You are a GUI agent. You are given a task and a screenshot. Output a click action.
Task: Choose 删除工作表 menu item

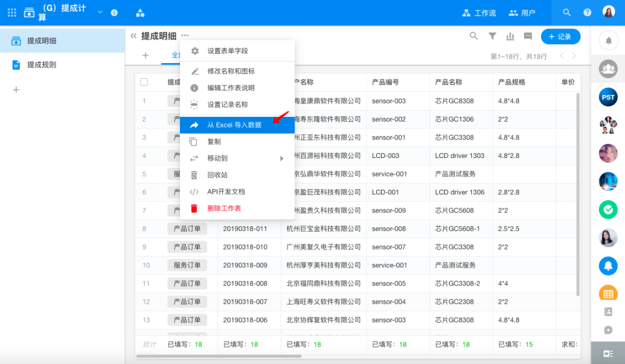[x=237, y=208]
